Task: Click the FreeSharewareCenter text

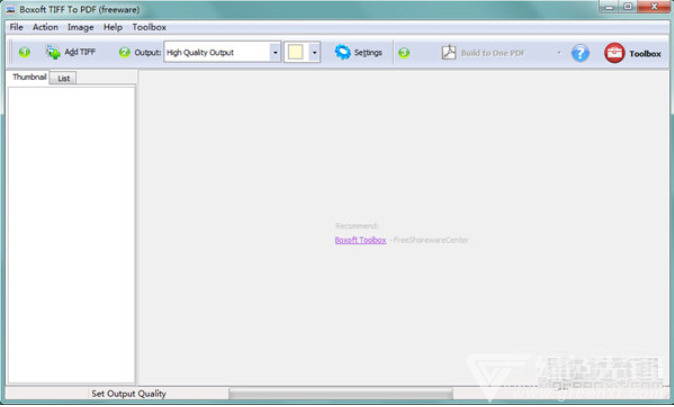Action: (x=431, y=240)
